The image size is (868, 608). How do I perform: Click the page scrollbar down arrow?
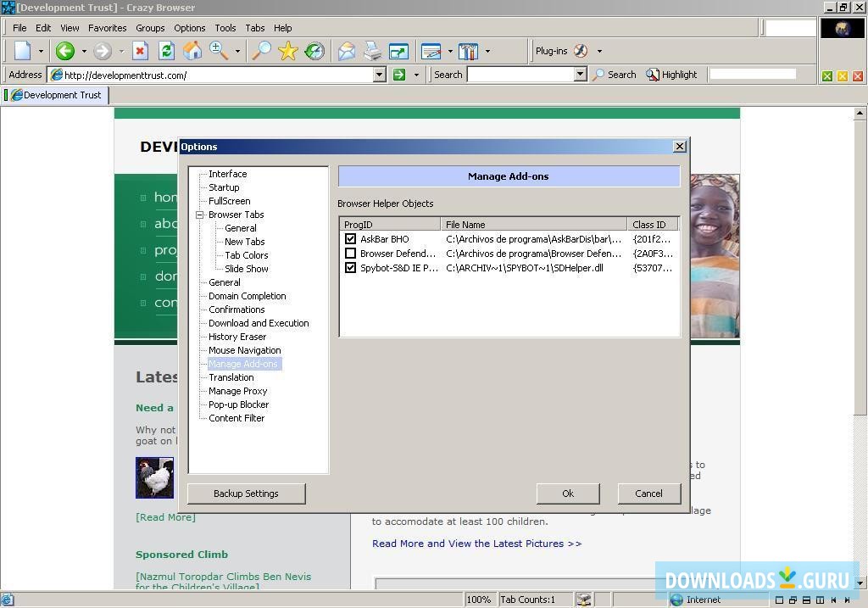point(860,583)
